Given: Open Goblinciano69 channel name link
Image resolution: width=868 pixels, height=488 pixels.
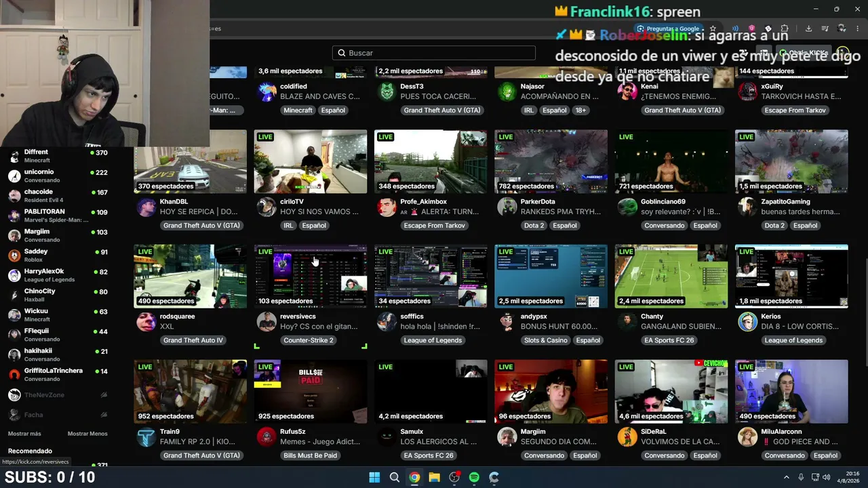Looking at the screenshot, I should [x=663, y=202].
